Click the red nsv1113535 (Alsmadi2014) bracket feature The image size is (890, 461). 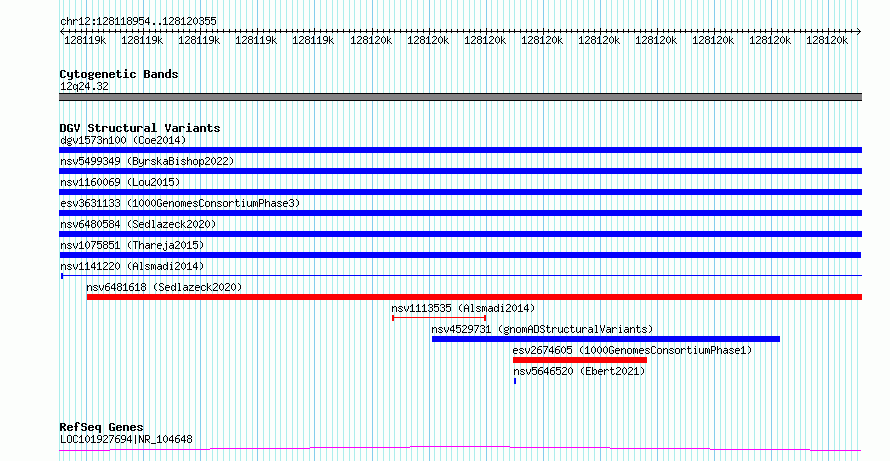[439, 318]
